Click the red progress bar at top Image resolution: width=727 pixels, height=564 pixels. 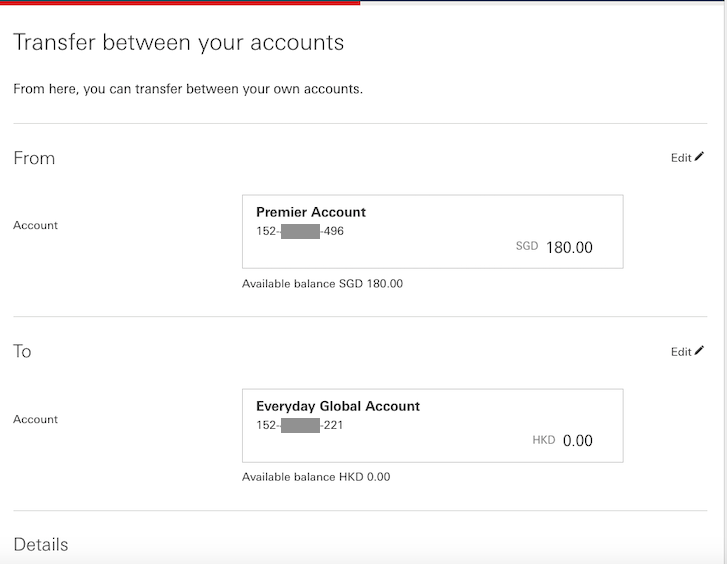click(x=180, y=2)
